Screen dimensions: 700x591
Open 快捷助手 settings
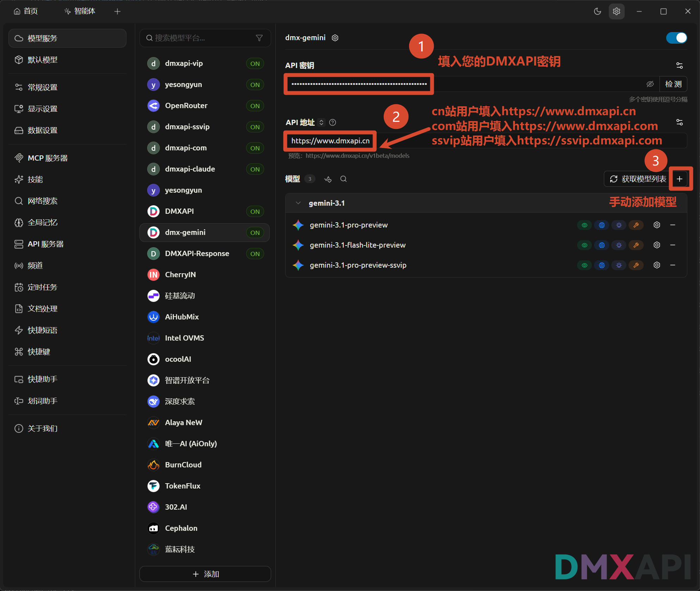[x=67, y=379]
